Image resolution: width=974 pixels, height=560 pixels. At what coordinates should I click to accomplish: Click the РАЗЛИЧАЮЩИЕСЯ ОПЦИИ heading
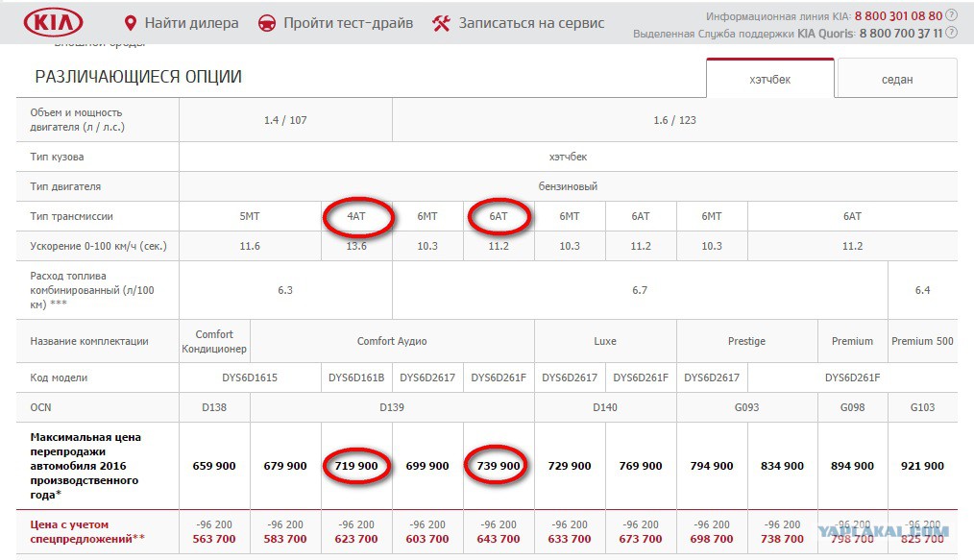(x=138, y=77)
